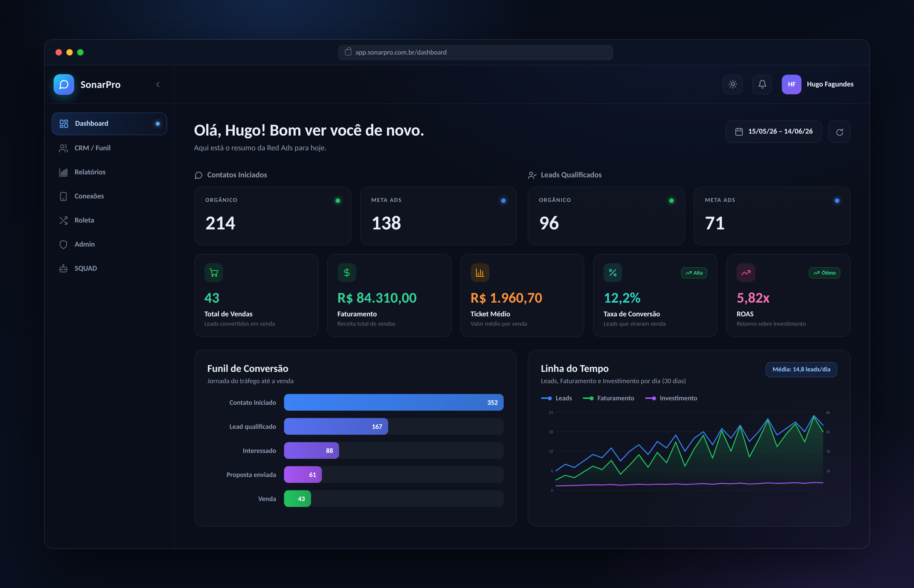Click the CRM people icon
Image resolution: width=914 pixels, height=588 pixels.
tap(63, 148)
